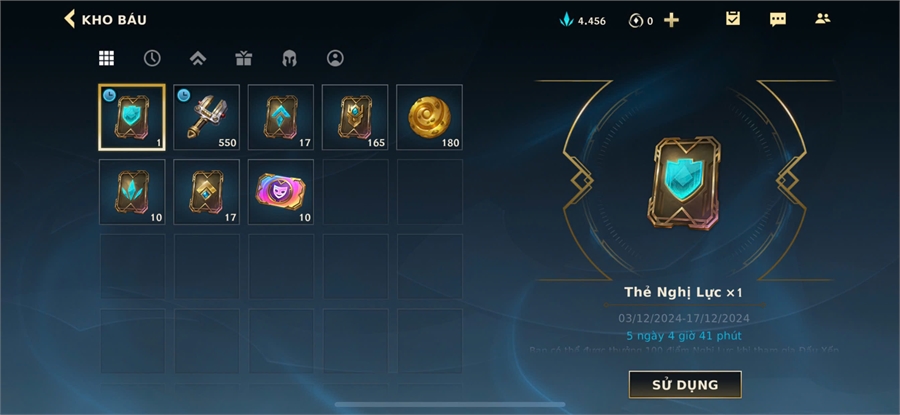
Task: Add currency with the plus icon
Action: tap(671, 20)
